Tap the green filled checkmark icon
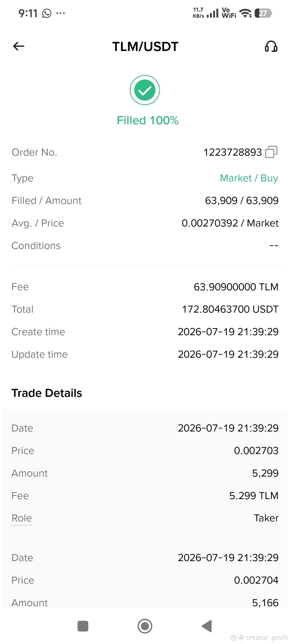 [145, 90]
